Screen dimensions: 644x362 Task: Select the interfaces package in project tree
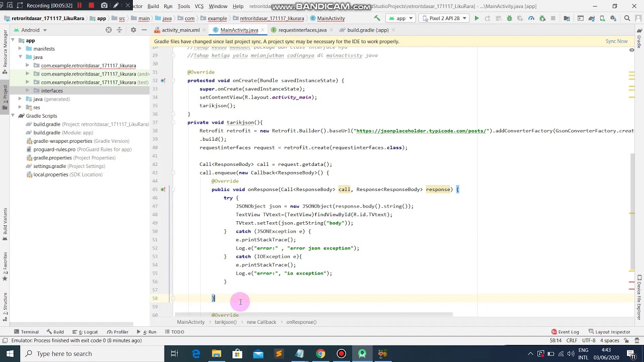[52, 90]
